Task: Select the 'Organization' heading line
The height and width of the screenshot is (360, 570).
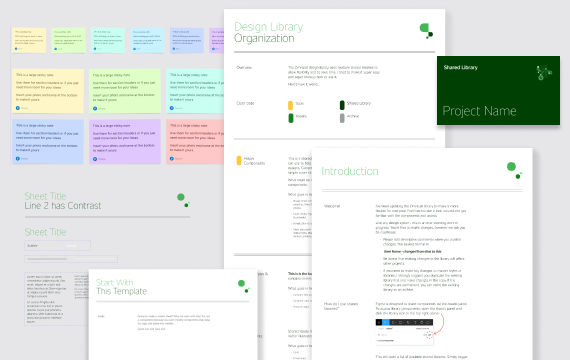Action: [264, 38]
